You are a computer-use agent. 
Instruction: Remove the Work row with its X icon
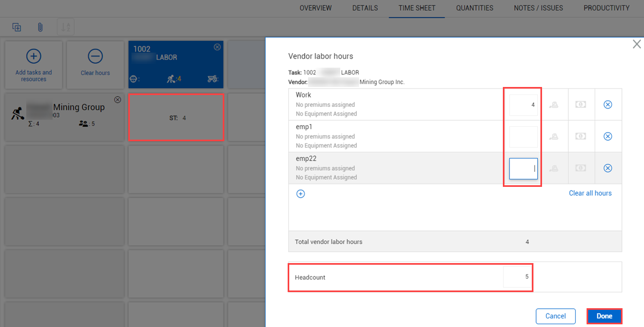point(608,105)
